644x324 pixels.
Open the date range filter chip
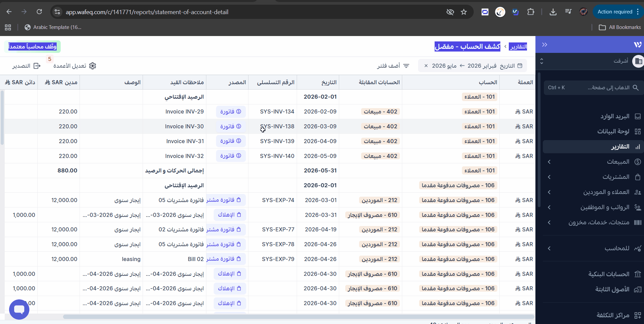coord(472,66)
